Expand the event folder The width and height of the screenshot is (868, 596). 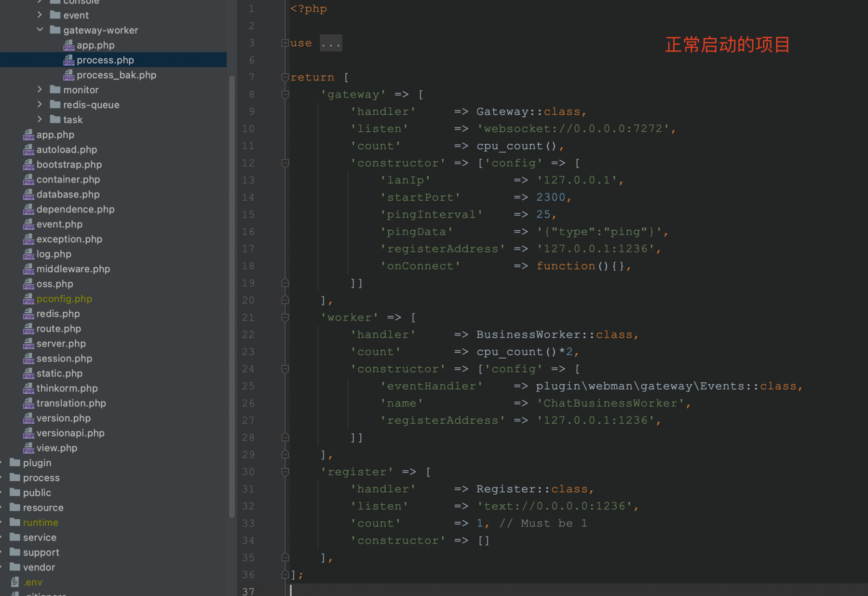point(40,15)
